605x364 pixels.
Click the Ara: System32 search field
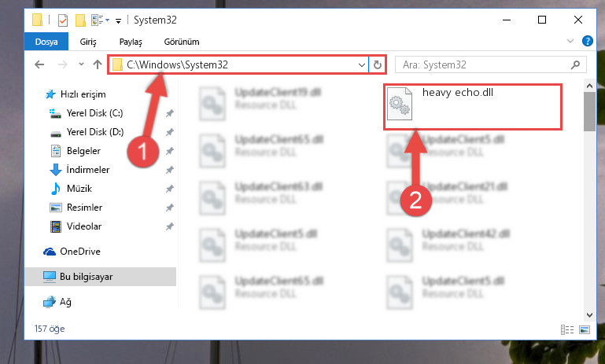tap(484, 64)
